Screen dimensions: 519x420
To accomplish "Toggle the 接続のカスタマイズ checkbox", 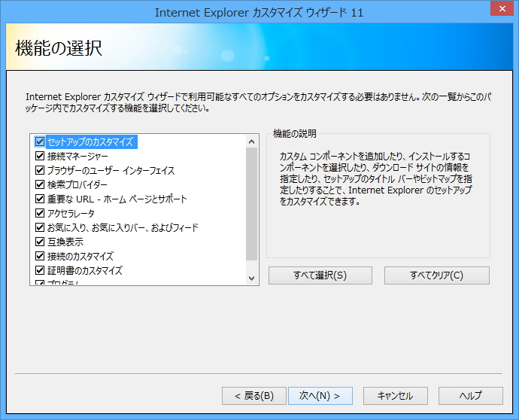I will (40, 256).
